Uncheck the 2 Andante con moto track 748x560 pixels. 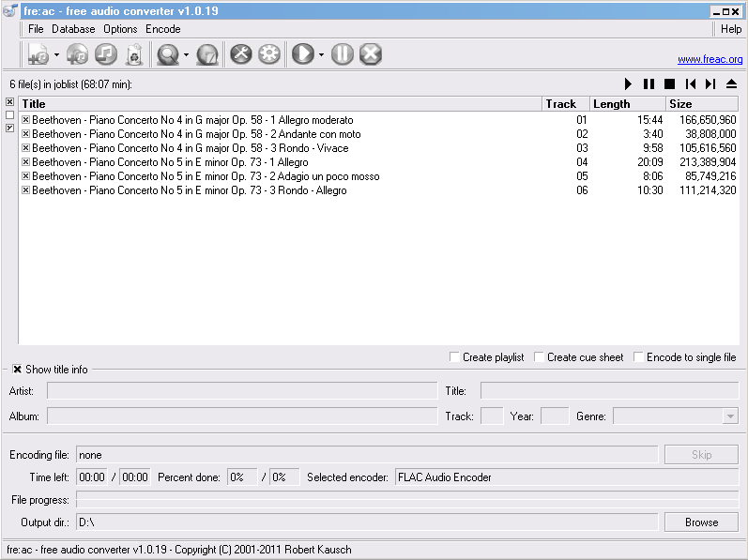tap(25, 134)
